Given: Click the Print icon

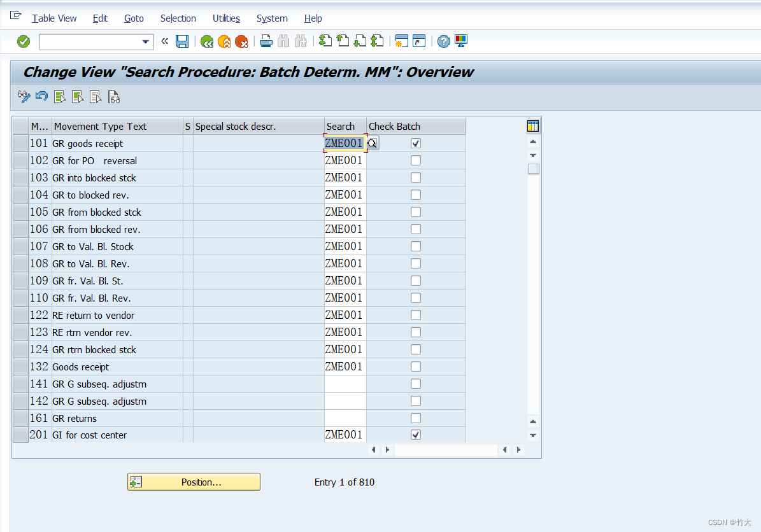Looking at the screenshot, I should click(266, 42).
